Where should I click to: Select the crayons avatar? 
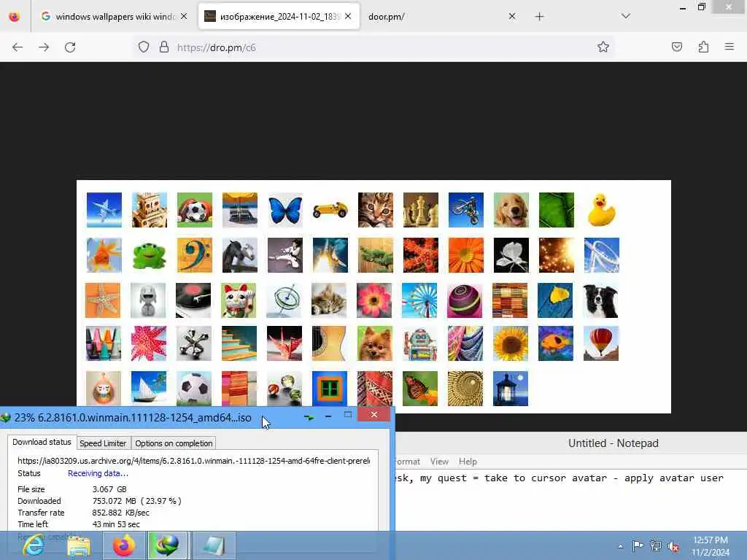(x=103, y=343)
